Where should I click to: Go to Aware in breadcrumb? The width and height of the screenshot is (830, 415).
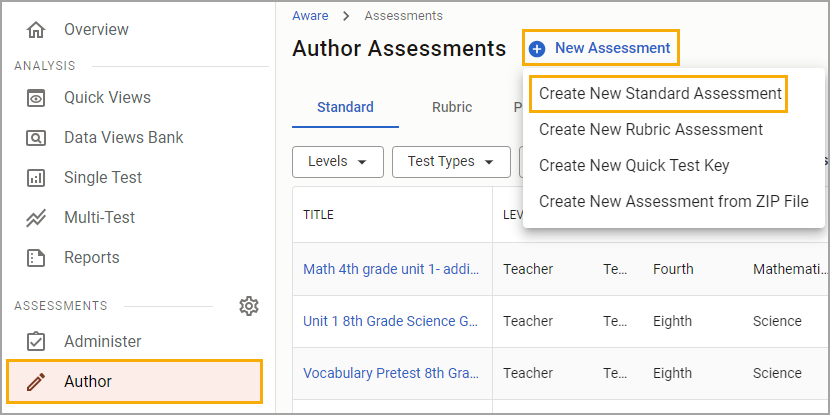pyautogui.click(x=310, y=16)
